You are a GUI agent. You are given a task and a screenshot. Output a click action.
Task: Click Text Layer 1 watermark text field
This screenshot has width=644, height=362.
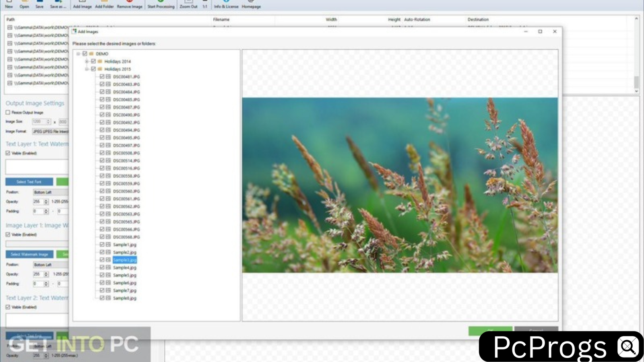click(37, 167)
